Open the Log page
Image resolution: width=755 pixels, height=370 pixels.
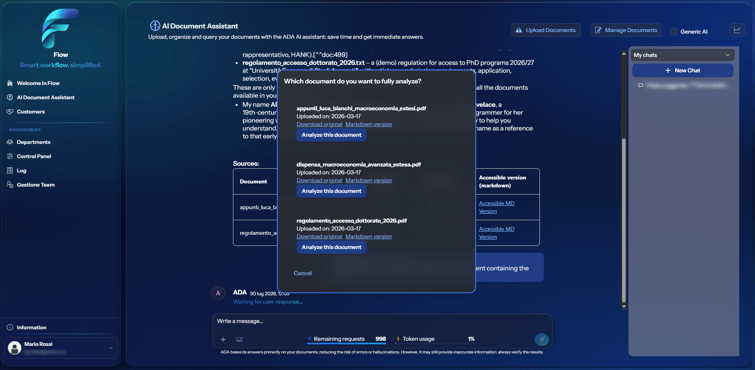[x=22, y=171]
